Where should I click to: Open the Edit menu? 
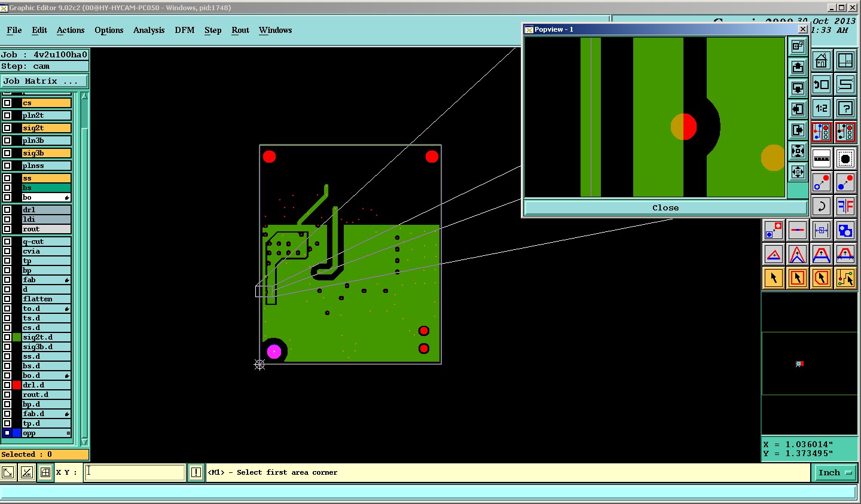click(39, 30)
